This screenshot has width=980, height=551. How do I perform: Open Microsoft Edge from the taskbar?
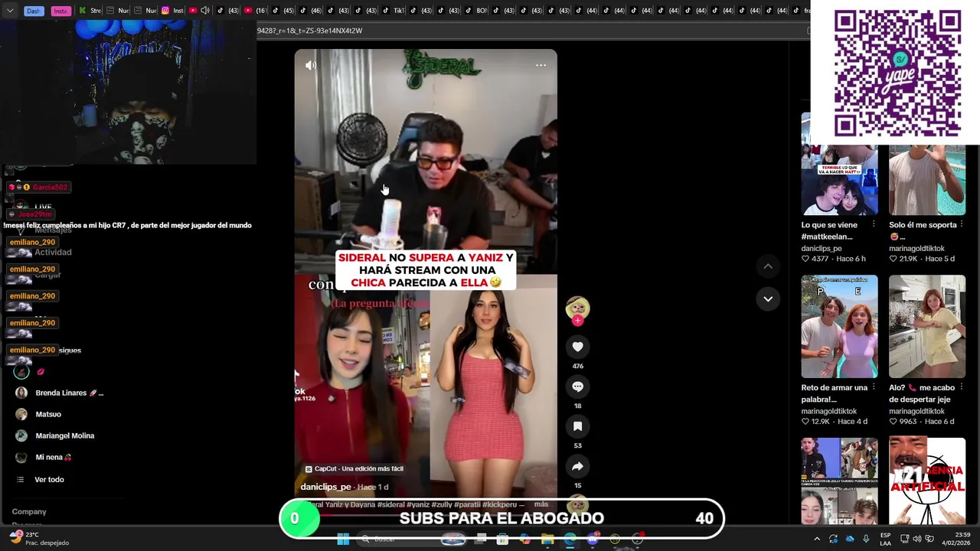(x=570, y=539)
